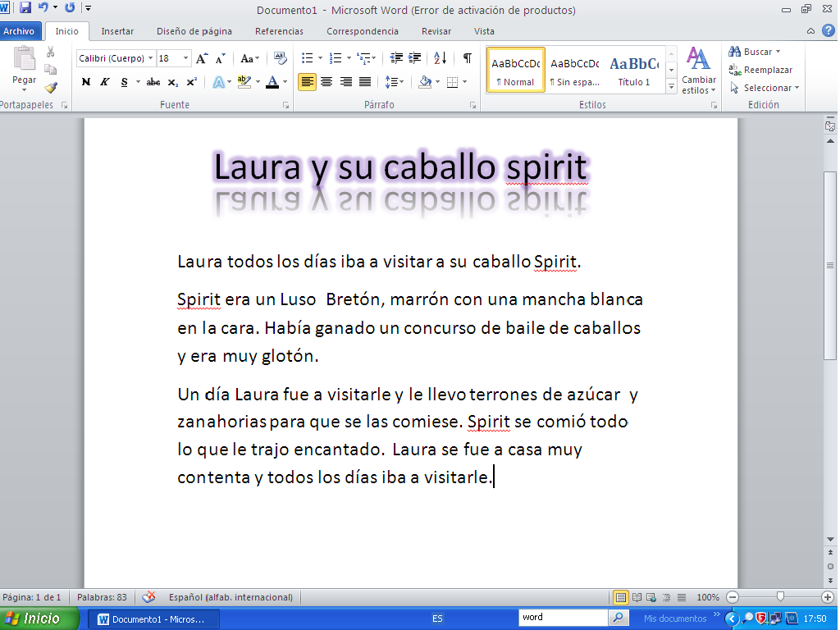Screen dimensions: 840x630
Task: Click the Reemplazar button
Action: 760,70
